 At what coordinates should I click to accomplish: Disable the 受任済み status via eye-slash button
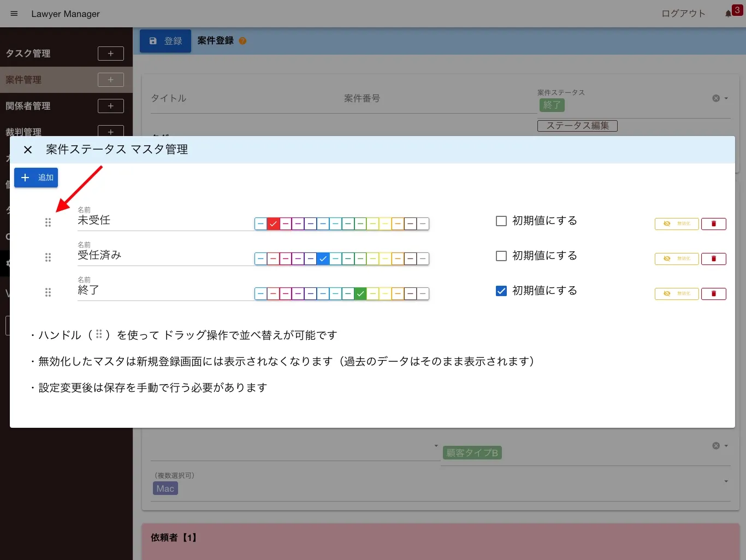pyautogui.click(x=677, y=258)
